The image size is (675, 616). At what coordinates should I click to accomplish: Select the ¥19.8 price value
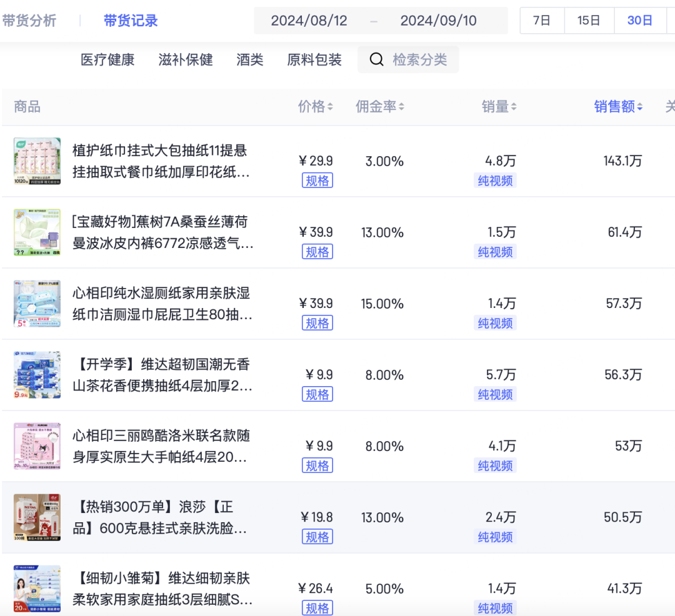point(317,517)
